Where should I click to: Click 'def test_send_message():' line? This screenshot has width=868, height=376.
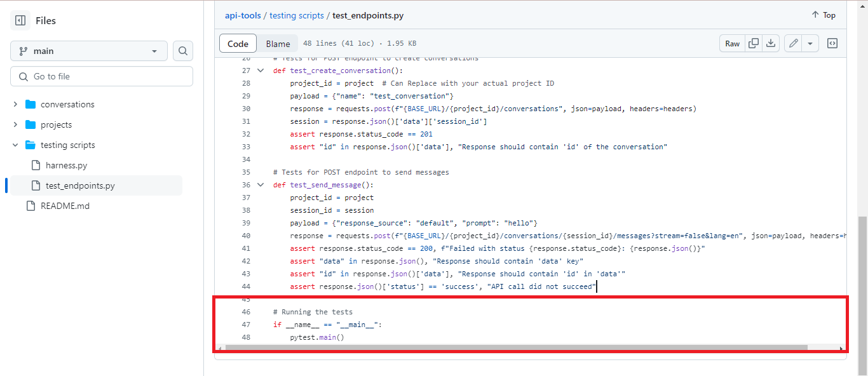(x=323, y=185)
